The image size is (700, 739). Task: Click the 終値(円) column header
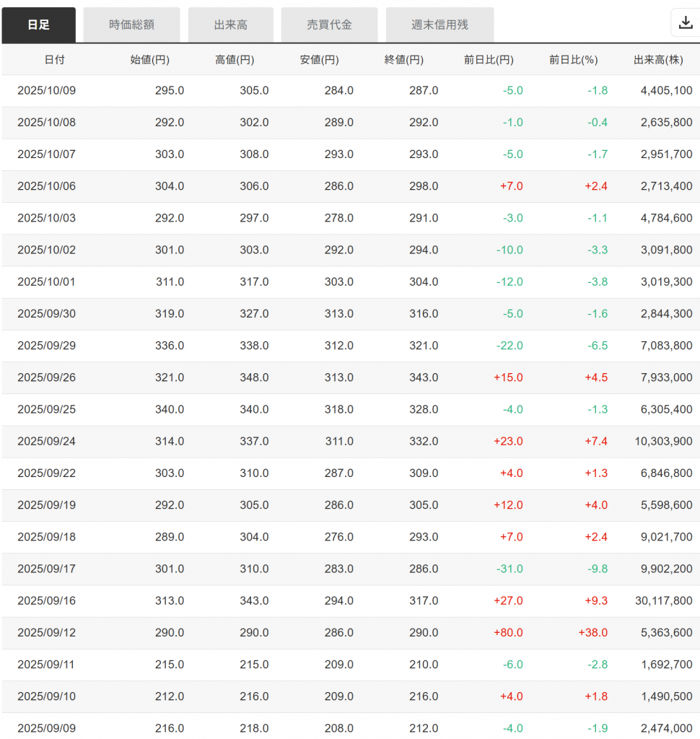click(403, 60)
